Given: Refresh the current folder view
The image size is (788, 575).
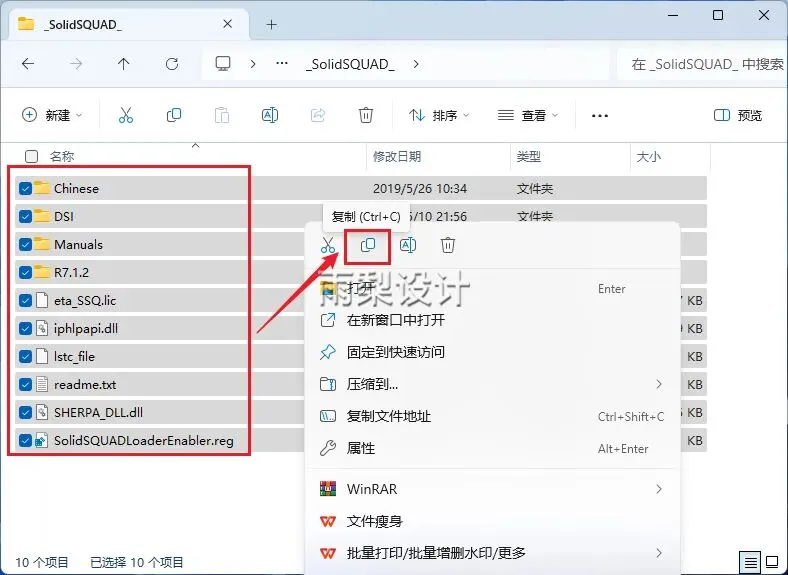Looking at the screenshot, I should 172,64.
